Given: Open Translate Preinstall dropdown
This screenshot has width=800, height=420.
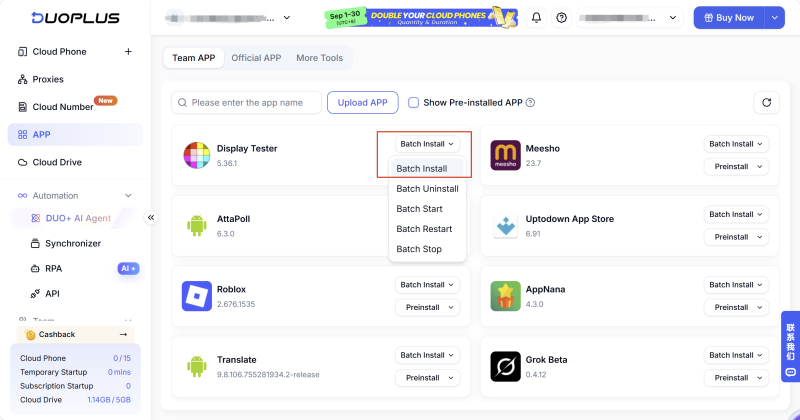Looking at the screenshot, I should pos(427,378).
